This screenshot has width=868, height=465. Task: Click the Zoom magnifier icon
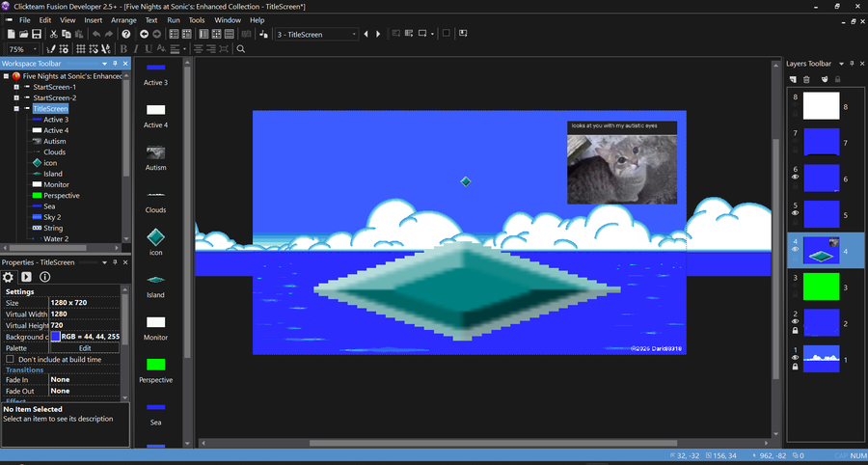241,48
